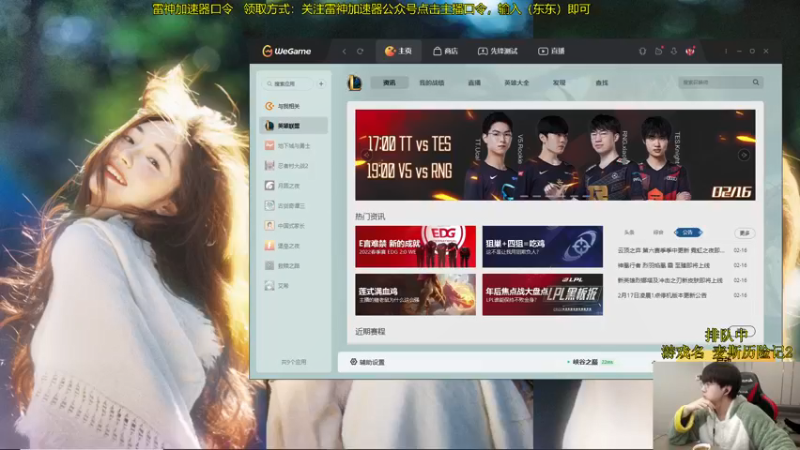Select 地下城与勇士 in the sidebar

(293, 146)
